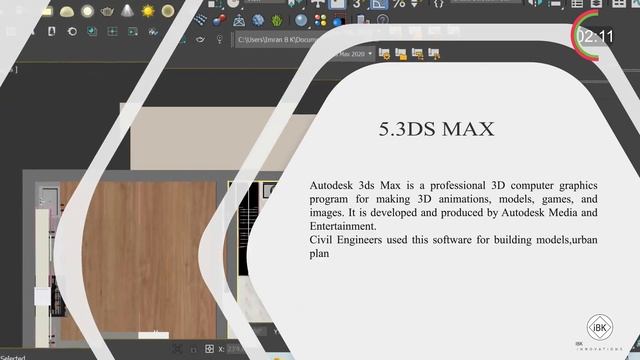Click the yellow sun light icon
This screenshot has height=360, width=640.
(x=148, y=11)
